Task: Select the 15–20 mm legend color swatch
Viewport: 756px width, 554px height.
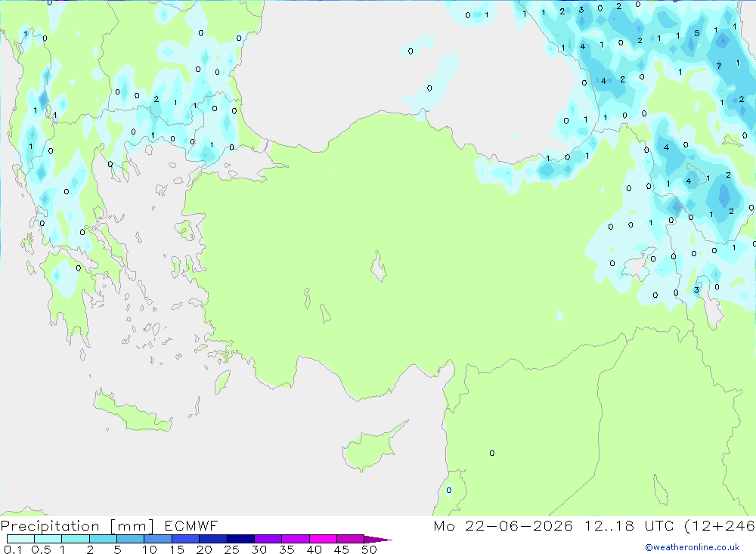Action: point(186,539)
